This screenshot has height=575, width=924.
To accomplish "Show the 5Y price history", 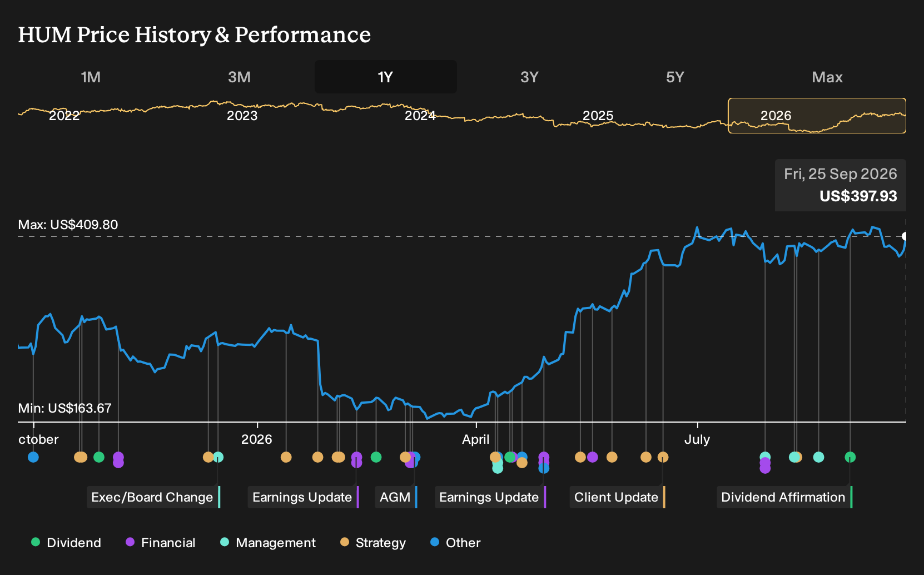I will coord(675,77).
